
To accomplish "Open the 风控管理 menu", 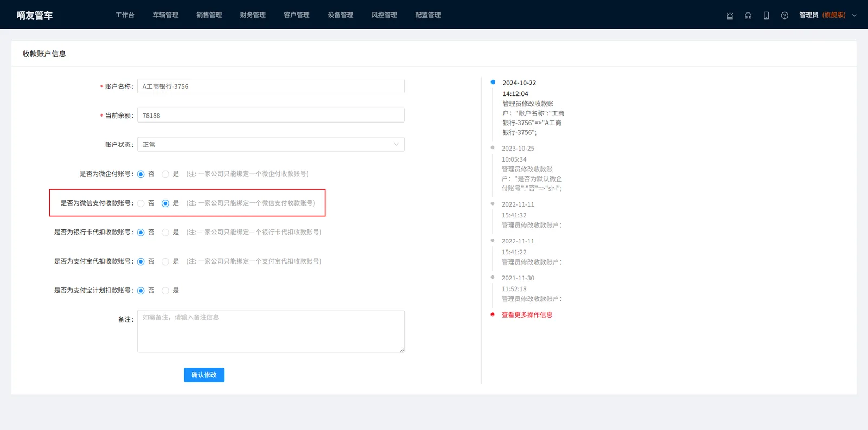I will (x=384, y=15).
